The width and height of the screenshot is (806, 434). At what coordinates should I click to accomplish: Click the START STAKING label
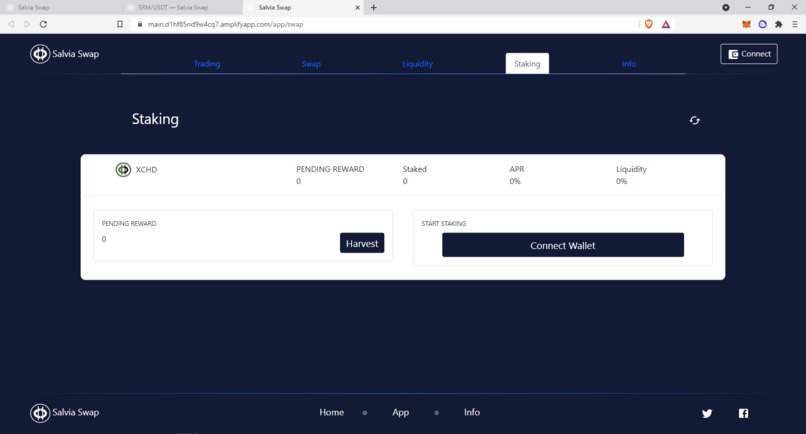(444, 224)
